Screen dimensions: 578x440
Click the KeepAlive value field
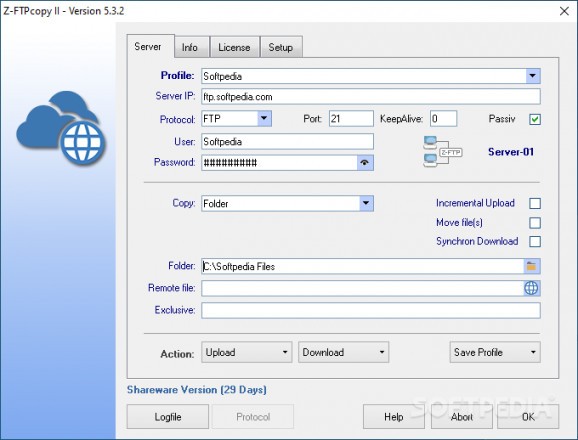443,119
